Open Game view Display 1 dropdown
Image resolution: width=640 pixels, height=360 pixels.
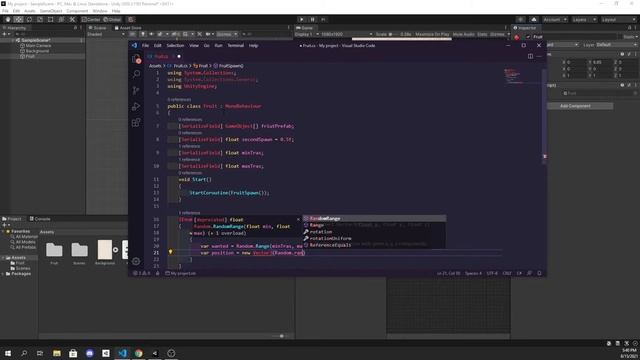tap(307, 34)
